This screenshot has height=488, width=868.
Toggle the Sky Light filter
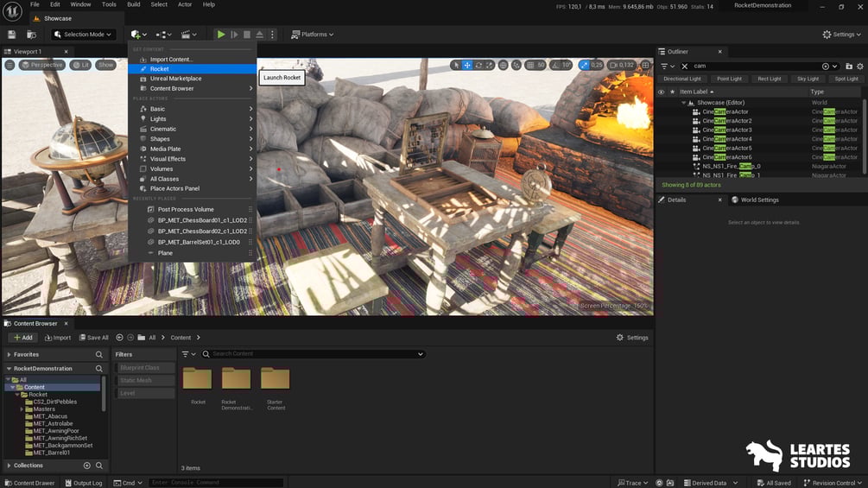click(808, 79)
